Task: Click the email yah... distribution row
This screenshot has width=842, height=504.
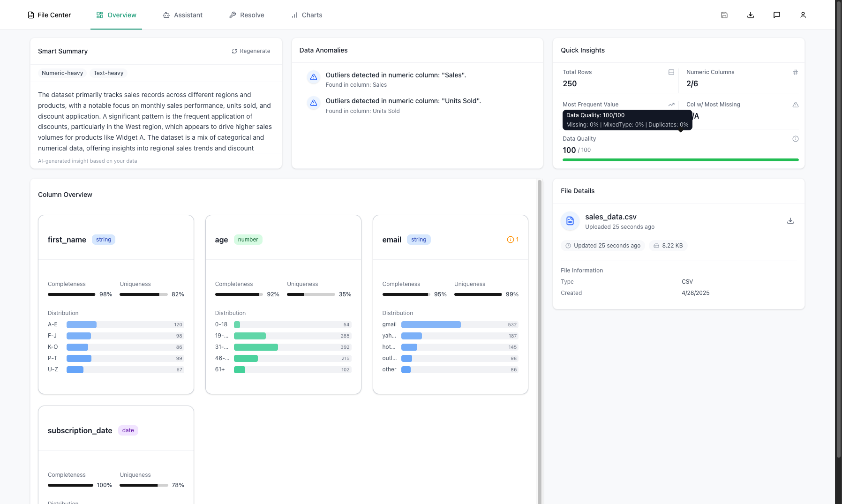Action: (451, 336)
